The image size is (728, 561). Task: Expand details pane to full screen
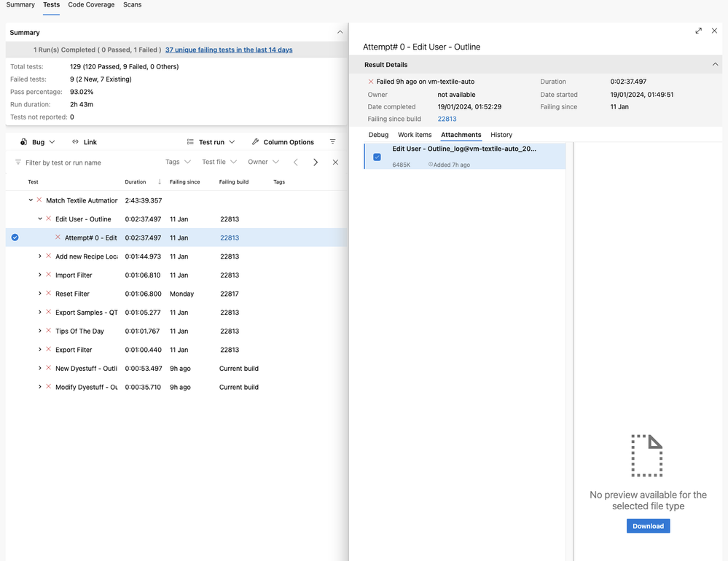[698, 31]
